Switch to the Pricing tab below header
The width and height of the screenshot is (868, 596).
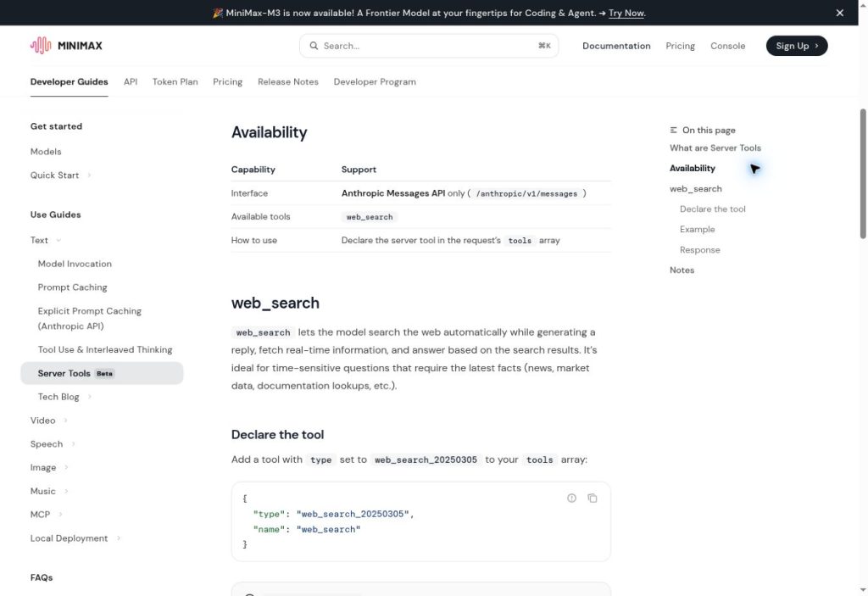click(227, 82)
